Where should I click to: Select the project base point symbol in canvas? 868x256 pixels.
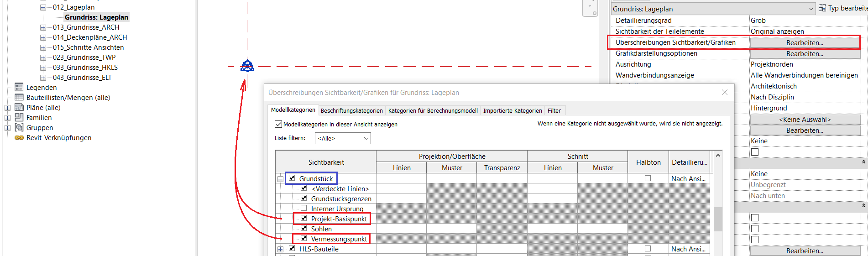[x=247, y=67]
